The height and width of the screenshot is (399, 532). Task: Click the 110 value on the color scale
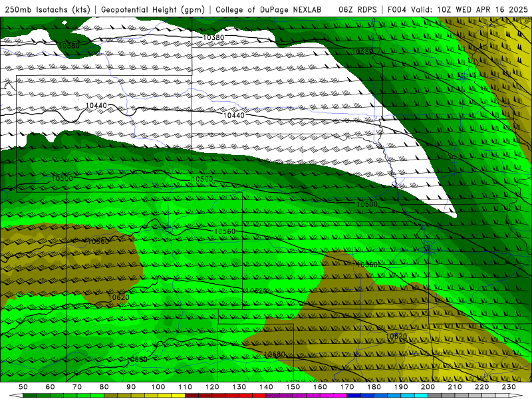click(x=186, y=387)
